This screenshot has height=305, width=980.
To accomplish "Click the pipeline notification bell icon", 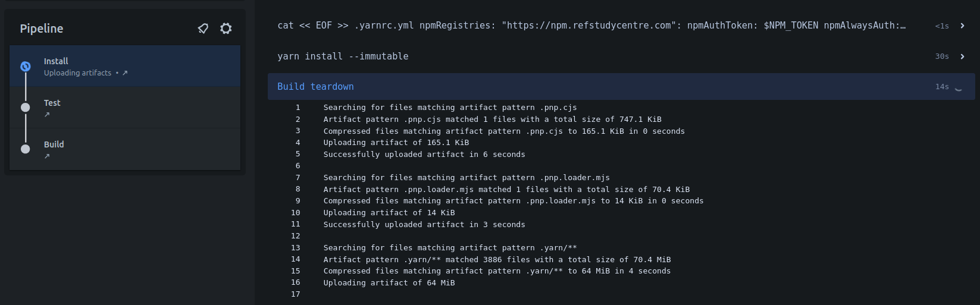I will point(203,29).
